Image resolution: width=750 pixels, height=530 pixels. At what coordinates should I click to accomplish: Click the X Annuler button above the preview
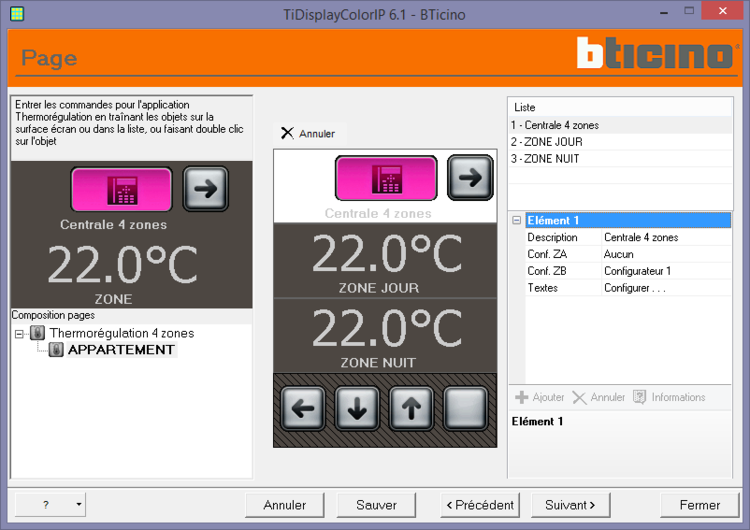pyautogui.click(x=309, y=133)
